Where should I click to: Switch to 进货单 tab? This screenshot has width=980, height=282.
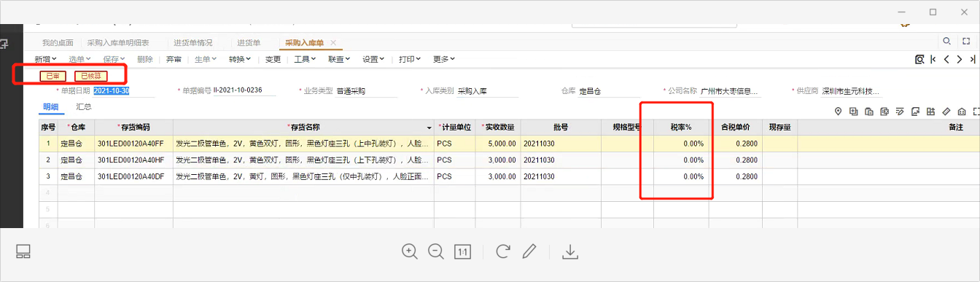[x=249, y=43]
